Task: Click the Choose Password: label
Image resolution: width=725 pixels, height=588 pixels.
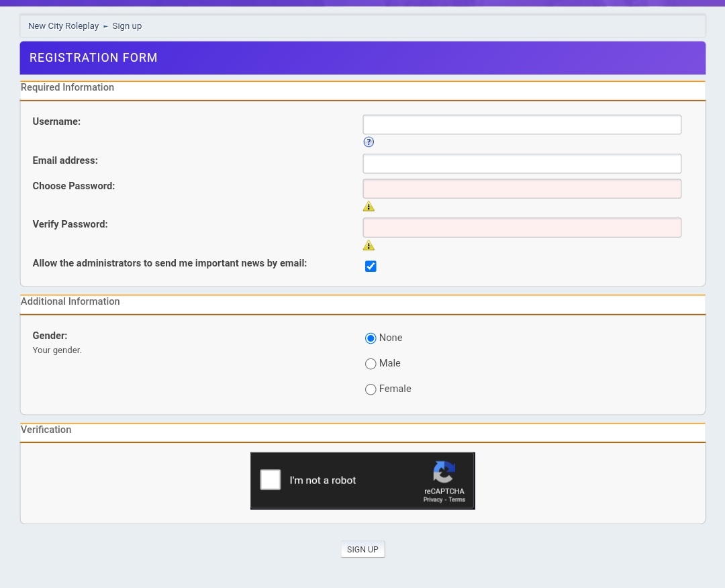Action: click(74, 186)
